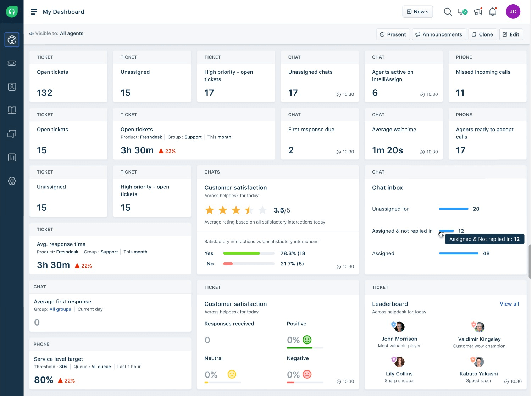Check the agent availability status icon

click(462, 11)
